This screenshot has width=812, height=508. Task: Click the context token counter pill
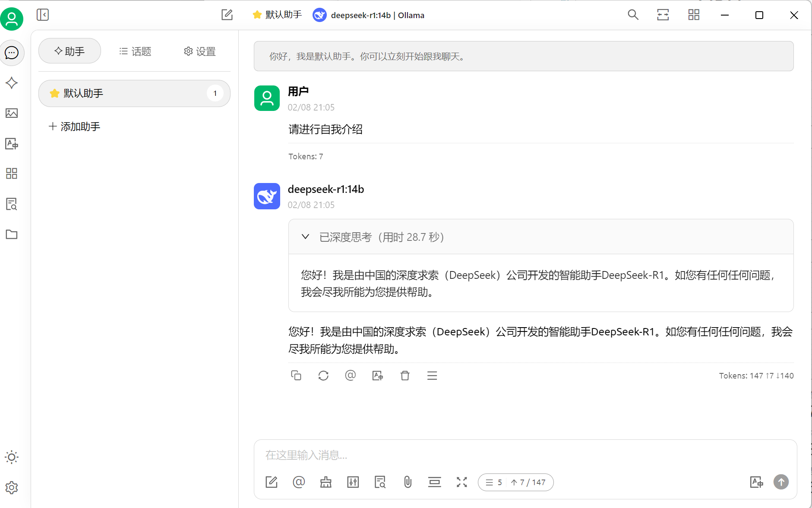pos(515,482)
